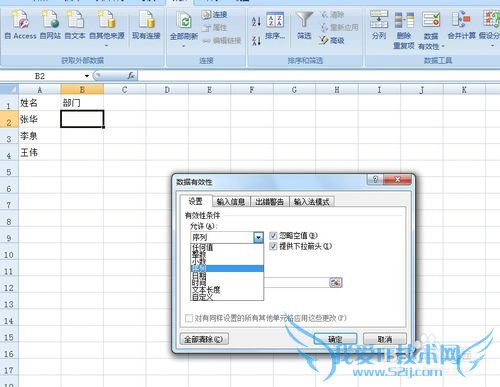500x387 pixels.
Task: Click the 清除 filter clear icon
Action: [325, 14]
